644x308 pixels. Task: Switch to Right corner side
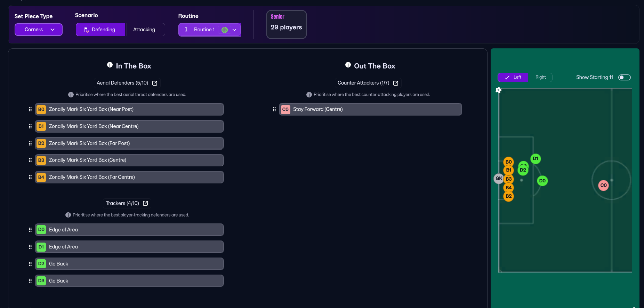click(540, 77)
